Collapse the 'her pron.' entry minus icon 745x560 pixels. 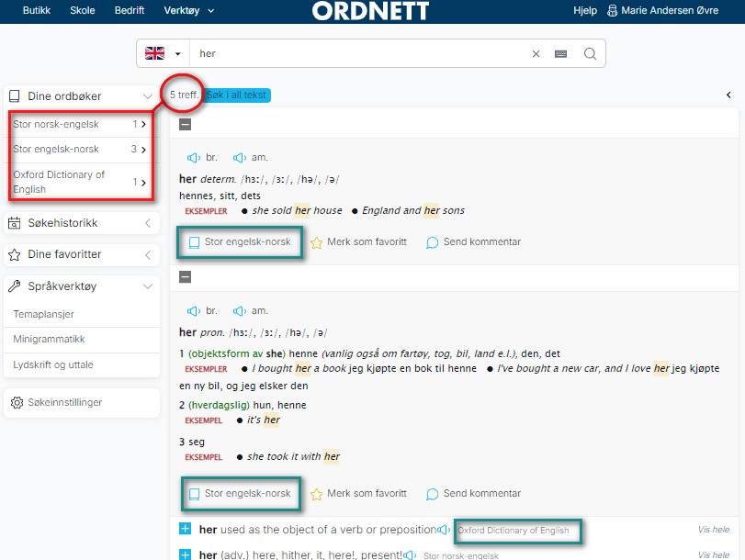click(x=186, y=277)
